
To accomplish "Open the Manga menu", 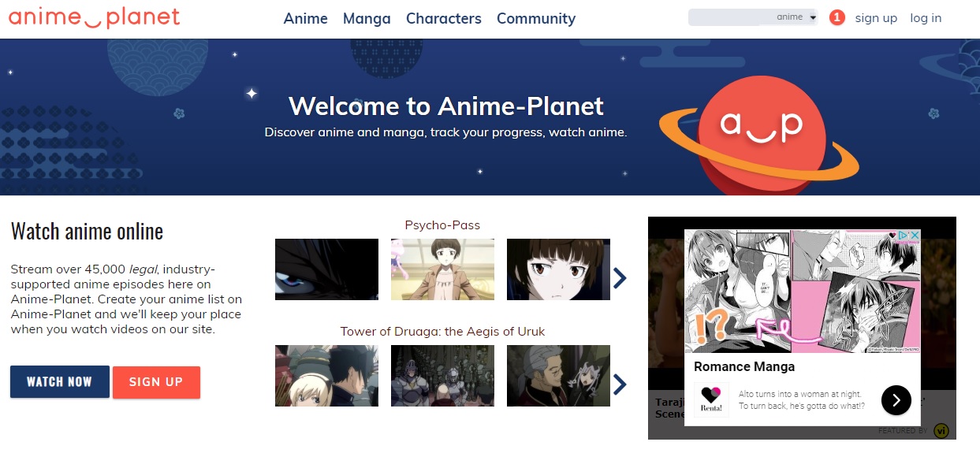I will (x=367, y=18).
